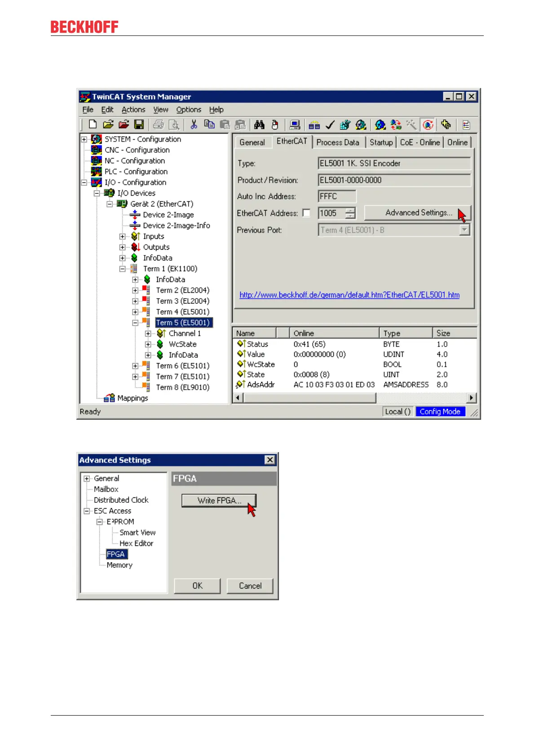Enable the EtherCAT Address checkbox
This screenshot has height=756, width=535.
point(306,213)
